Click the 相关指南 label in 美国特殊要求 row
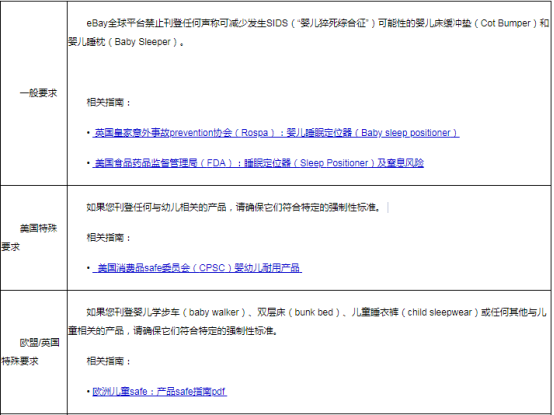The image size is (554, 415). click(x=108, y=237)
